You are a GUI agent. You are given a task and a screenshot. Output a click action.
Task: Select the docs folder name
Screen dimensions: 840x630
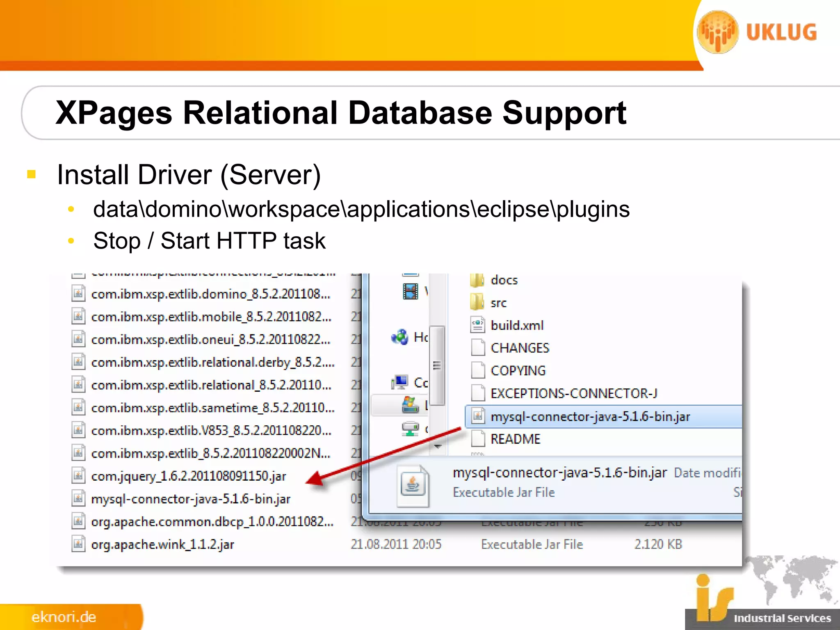pyautogui.click(x=504, y=280)
